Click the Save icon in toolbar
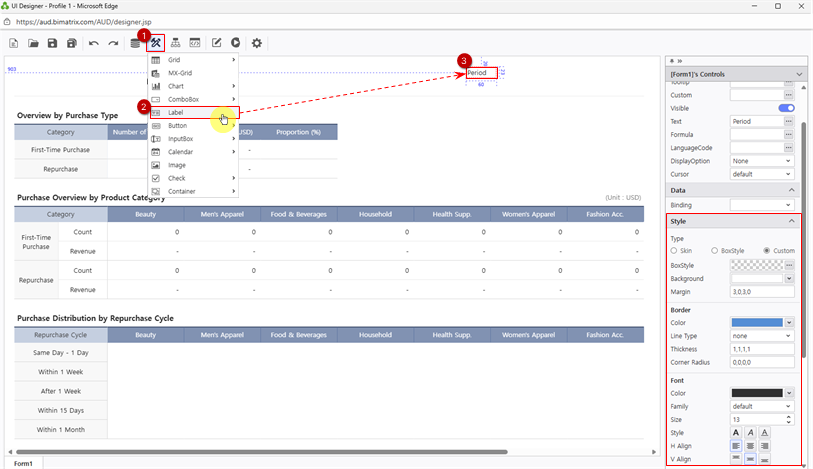 [x=52, y=43]
